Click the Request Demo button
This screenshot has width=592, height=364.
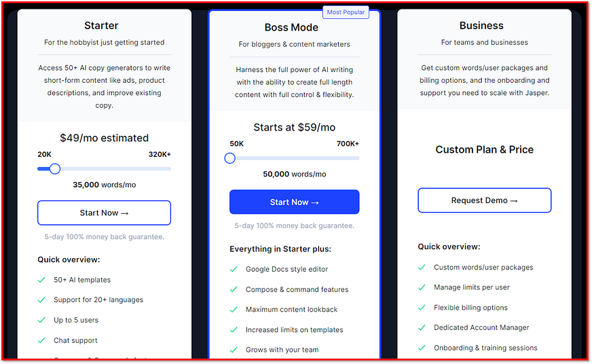pos(484,200)
